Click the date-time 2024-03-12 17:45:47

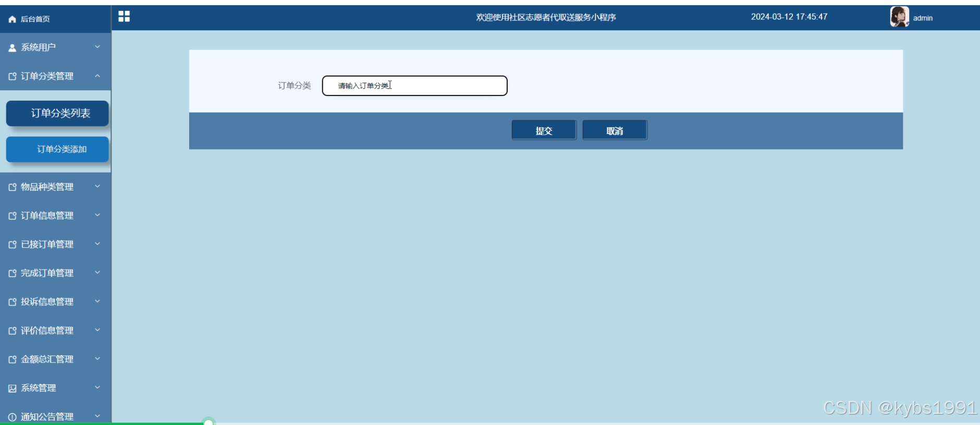pos(789,17)
